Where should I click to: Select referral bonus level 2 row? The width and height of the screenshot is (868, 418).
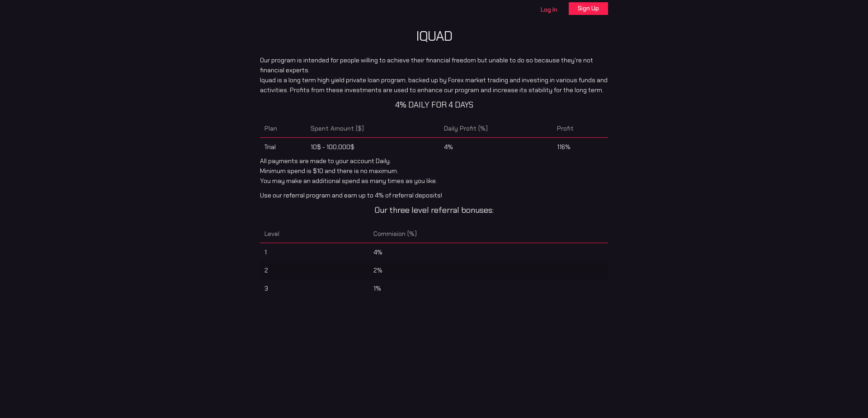click(434, 270)
